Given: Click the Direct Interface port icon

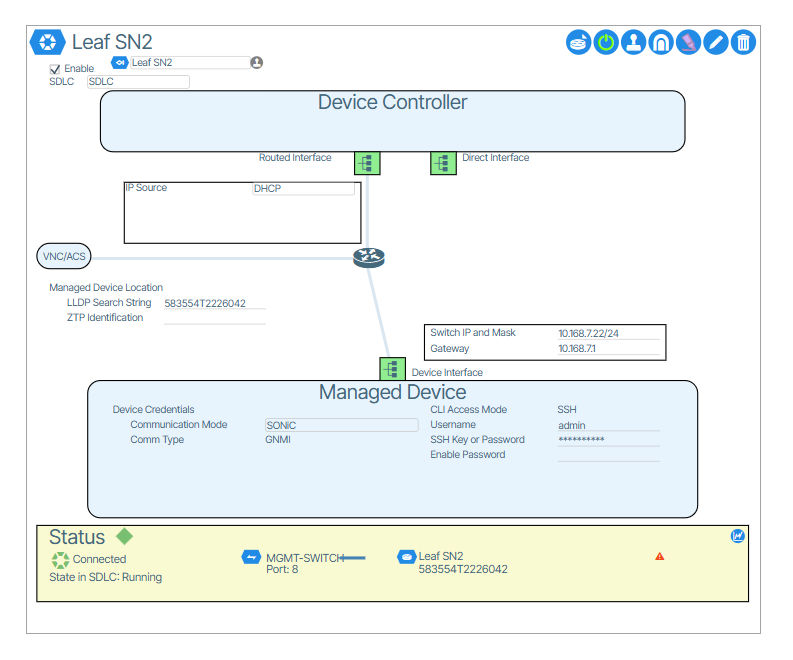Looking at the screenshot, I should coord(443,163).
